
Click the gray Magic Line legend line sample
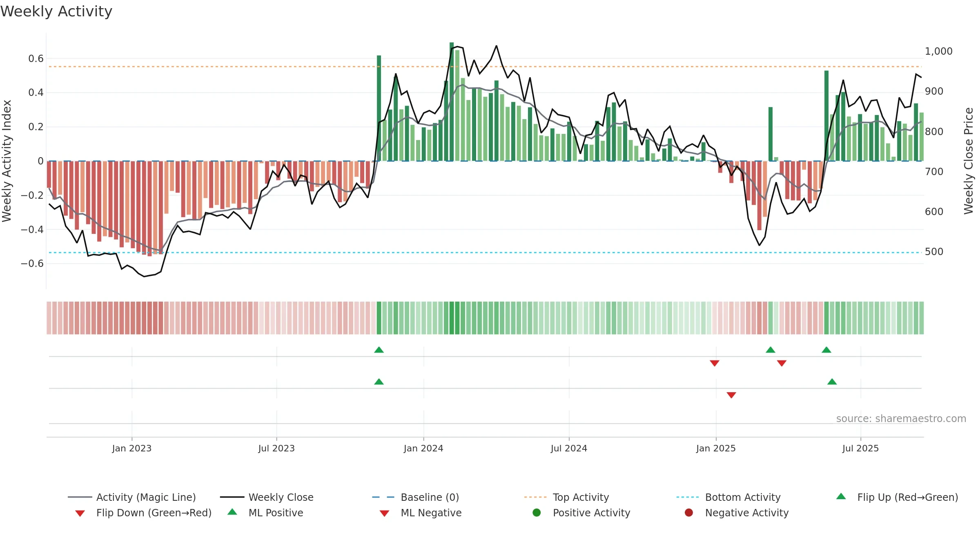click(x=80, y=497)
